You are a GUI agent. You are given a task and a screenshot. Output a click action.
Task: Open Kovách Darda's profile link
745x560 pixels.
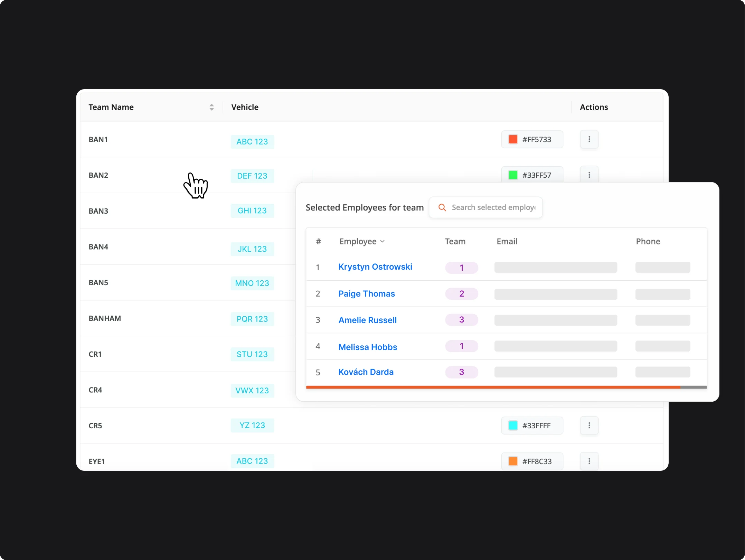pos(366,372)
